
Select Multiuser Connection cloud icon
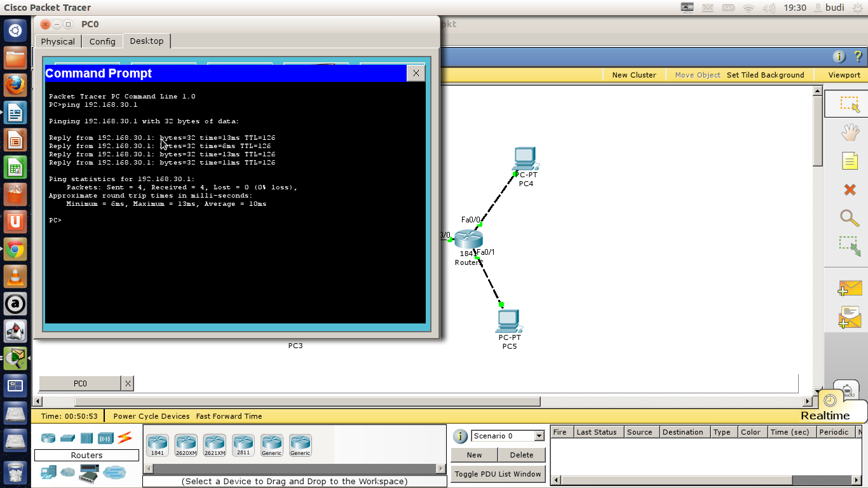coord(115,472)
